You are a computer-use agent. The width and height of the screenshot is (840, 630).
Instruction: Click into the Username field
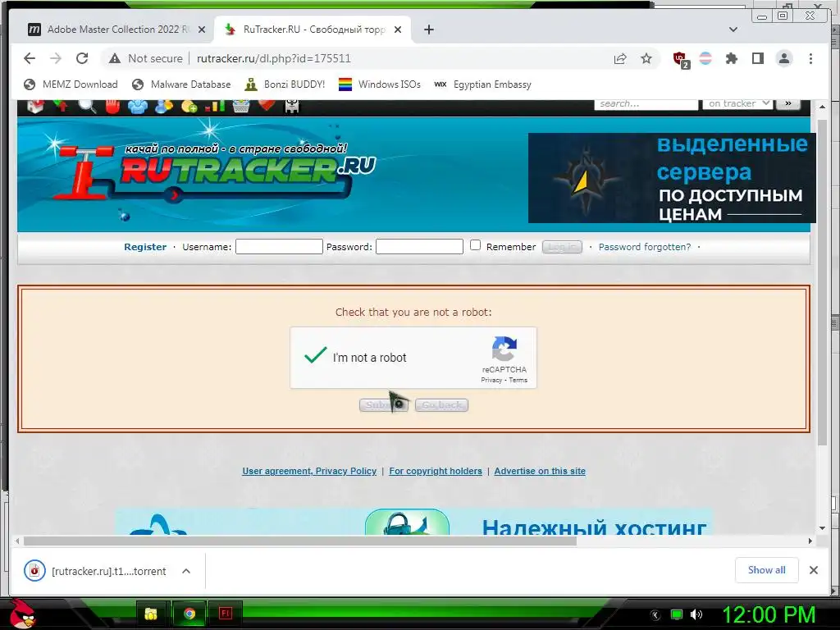click(279, 246)
